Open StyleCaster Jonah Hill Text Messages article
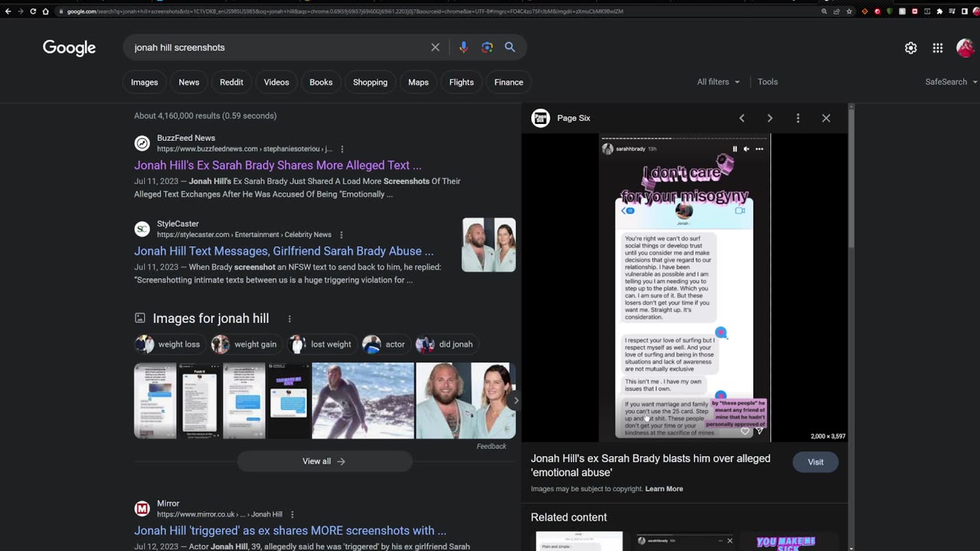 coord(284,251)
